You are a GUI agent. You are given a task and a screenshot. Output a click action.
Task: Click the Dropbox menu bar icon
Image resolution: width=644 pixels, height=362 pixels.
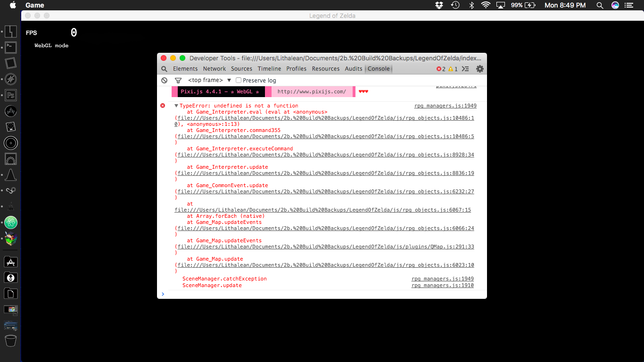click(x=439, y=5)
